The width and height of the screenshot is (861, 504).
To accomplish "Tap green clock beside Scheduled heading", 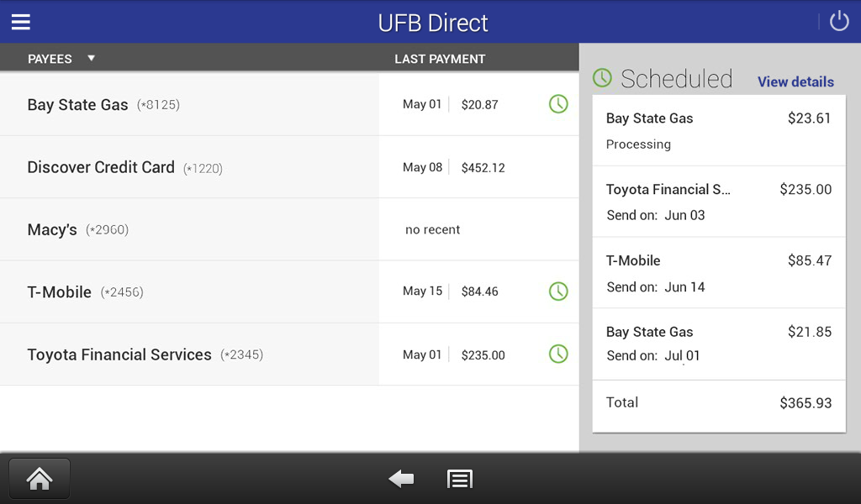I will point(602,78).
